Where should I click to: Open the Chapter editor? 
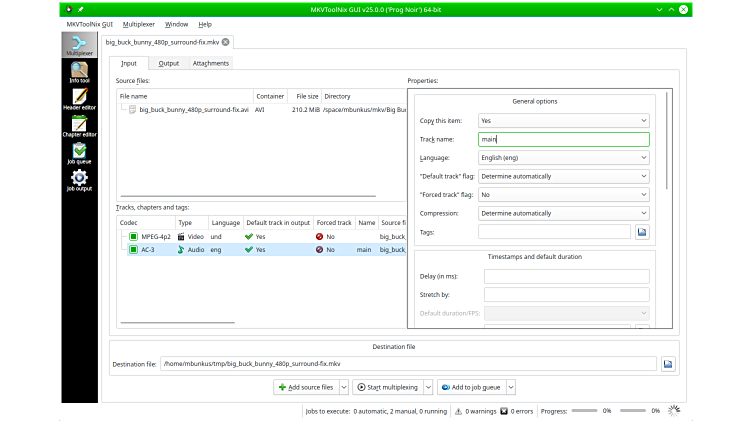(79, 125)
